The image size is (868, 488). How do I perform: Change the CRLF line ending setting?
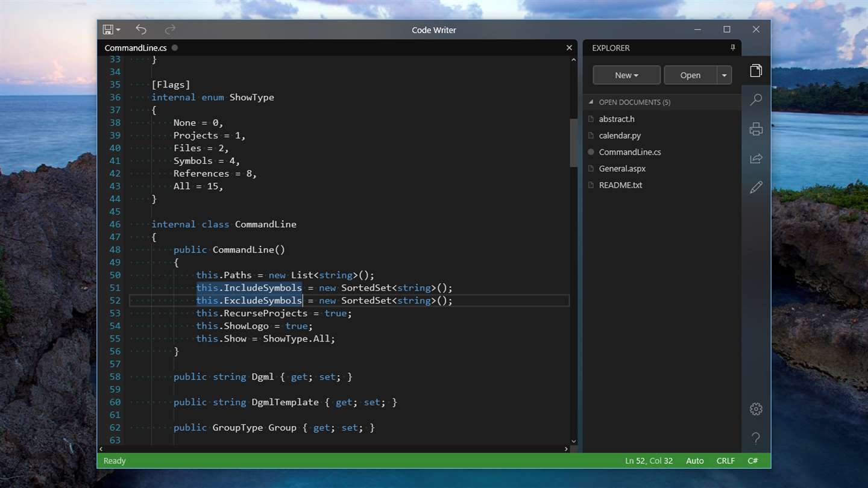coord(726,461)
